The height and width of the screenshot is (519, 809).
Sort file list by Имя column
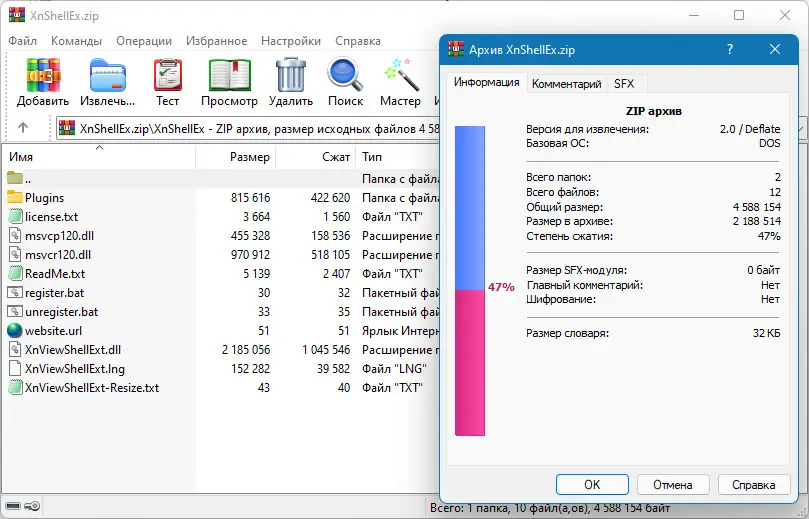98,156
